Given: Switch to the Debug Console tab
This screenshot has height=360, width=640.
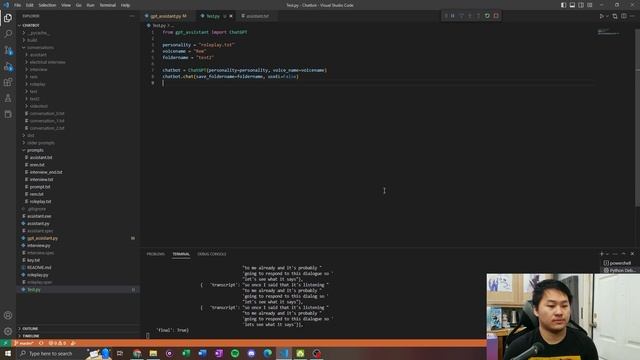Looking at the screenshot, I should [x=211, y=254].
